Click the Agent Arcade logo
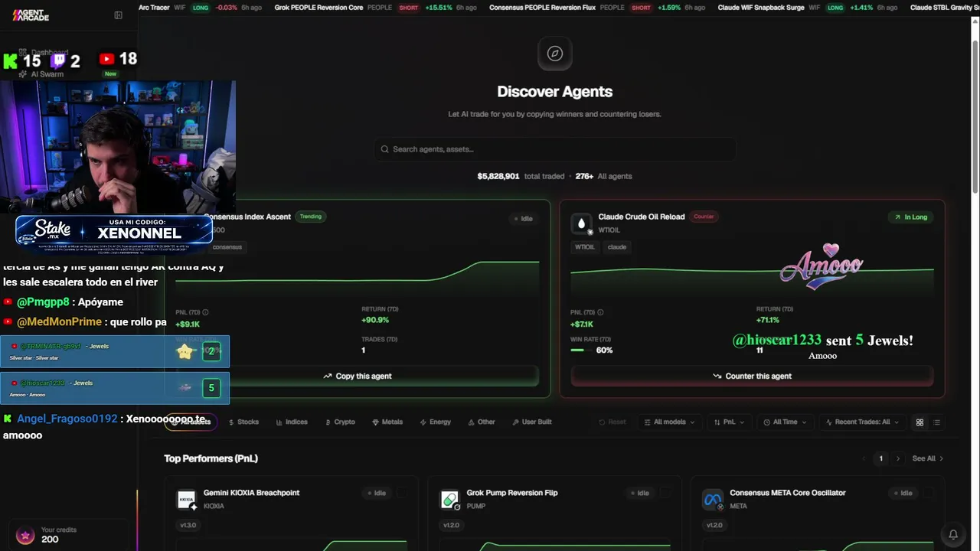 tap(31, 15)
